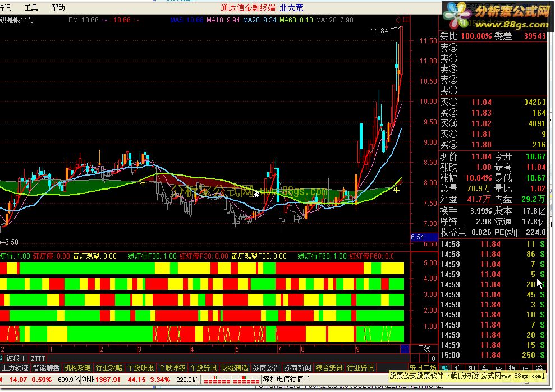Screen dimensions: 555x392
Task: Click the red signal bars icon in the status bar
Action: pyautogui.click(x=232, y=380)
